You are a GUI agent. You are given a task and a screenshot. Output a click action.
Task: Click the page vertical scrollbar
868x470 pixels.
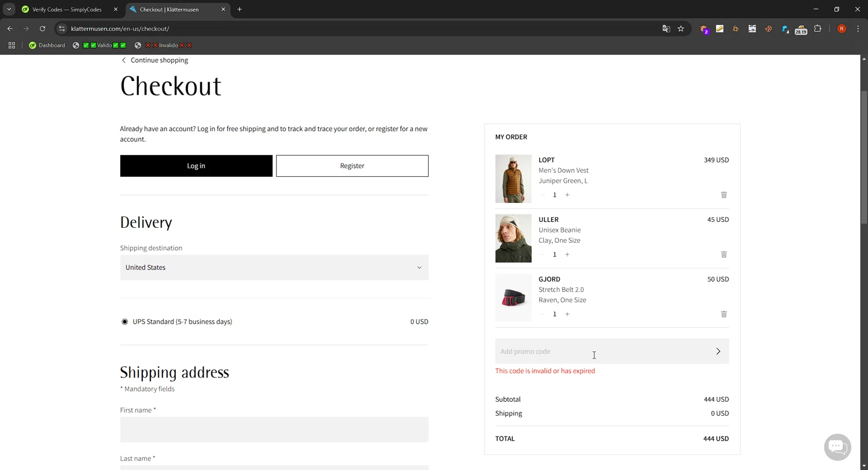coord(864,156)
